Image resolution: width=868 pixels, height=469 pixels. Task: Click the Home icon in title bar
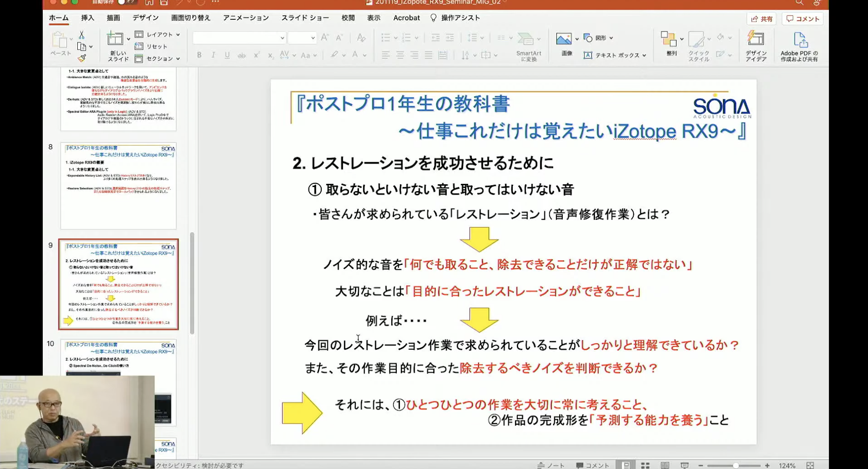click(149, 2)
